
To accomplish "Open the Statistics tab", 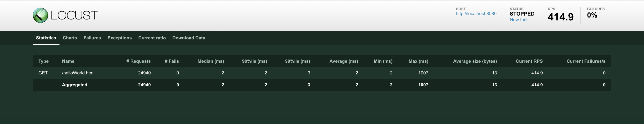I will [46, 38].
